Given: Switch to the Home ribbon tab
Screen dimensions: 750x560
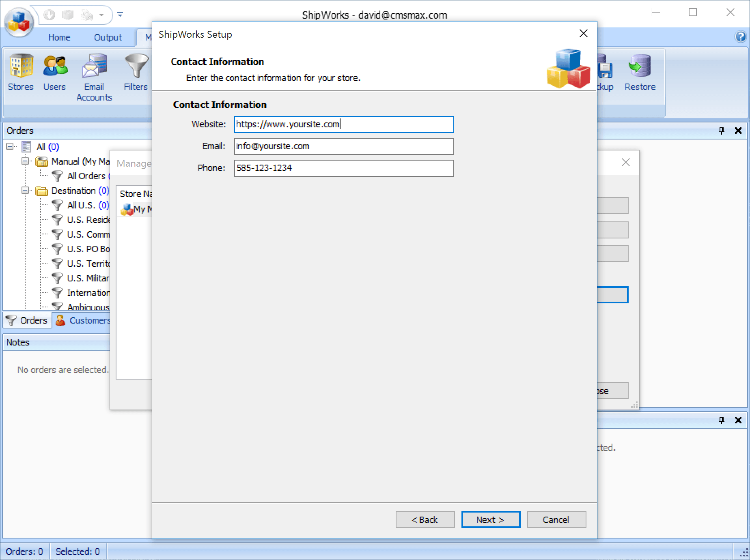Looking at the screenshot, I should click(59, 37).
